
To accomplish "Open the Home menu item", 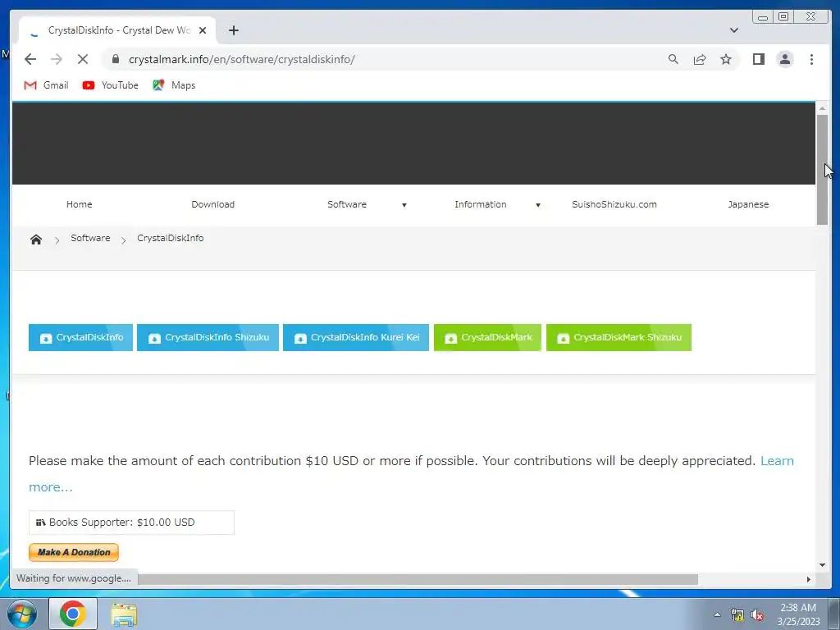I will tap(80, 204).
